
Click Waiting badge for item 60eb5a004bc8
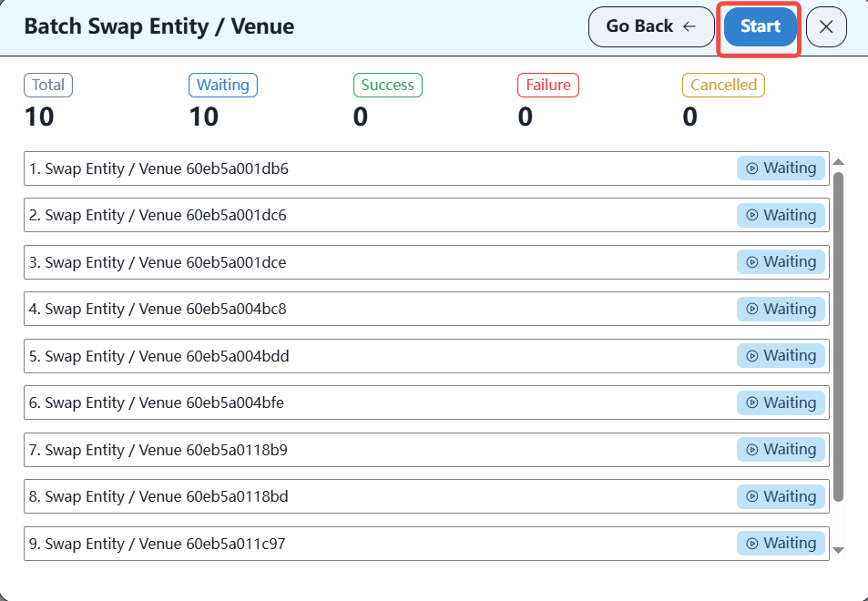pos(781,309)
